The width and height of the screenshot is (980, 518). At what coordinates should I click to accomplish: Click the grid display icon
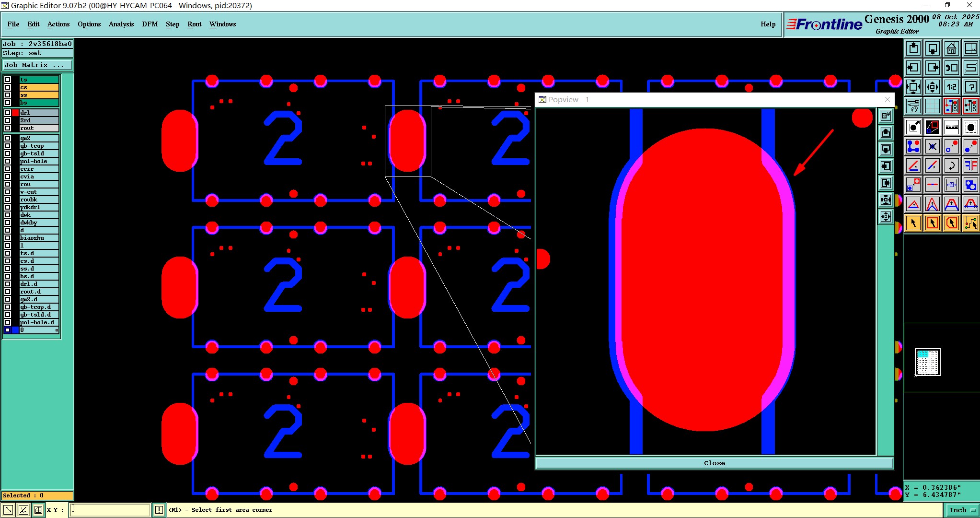point(932,106)
